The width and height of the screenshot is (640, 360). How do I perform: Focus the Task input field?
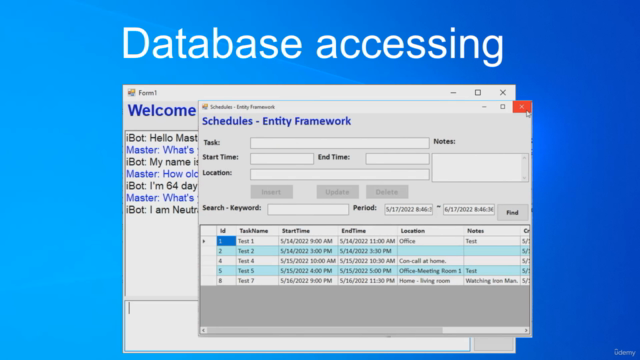[x=340, y=143]
